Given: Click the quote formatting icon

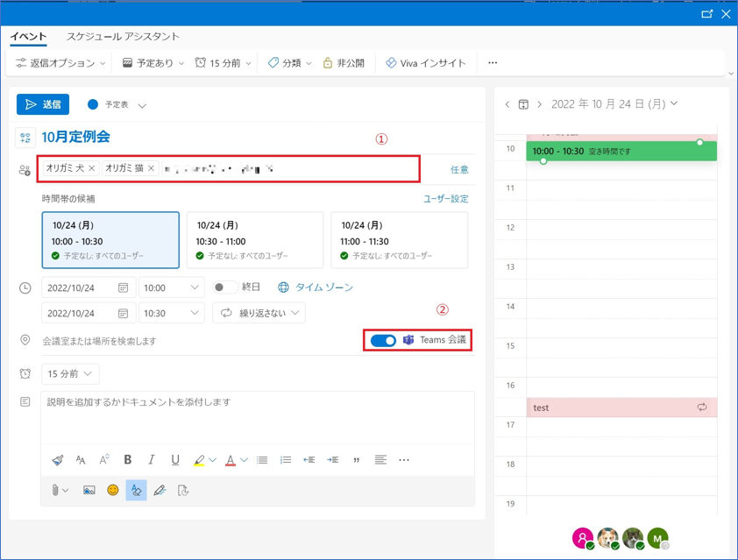Looking at the screenshot, I should coord(356,460).
